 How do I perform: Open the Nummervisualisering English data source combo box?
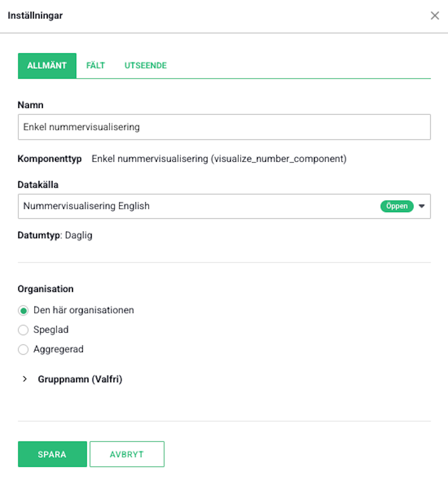click(224, 206)
